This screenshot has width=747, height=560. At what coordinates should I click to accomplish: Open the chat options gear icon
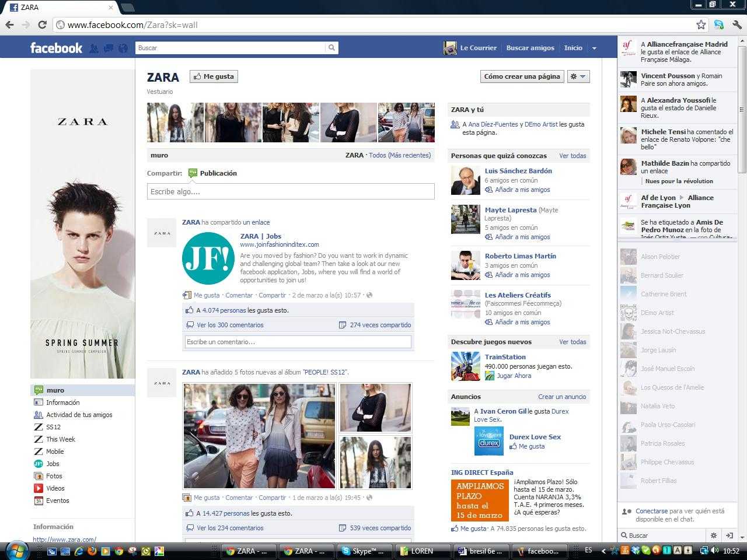(x=713, y=535)
